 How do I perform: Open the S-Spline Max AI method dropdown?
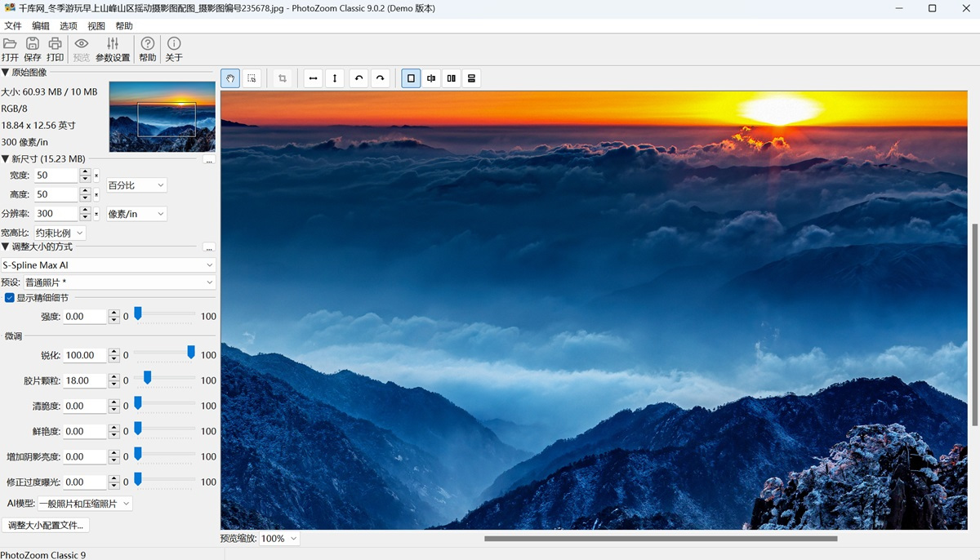108,265
